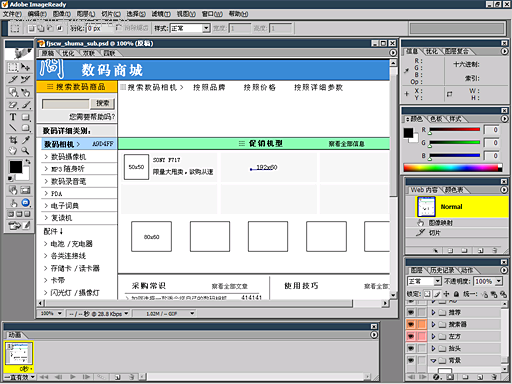Select the Crop tool in the toolbox
The image size is (512, 384).
click(13, 140)
